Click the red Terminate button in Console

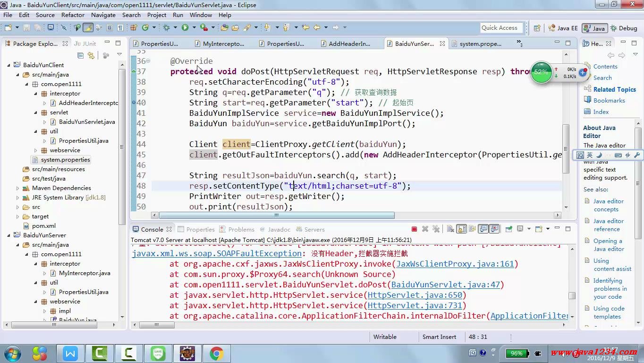(x=414, y=229)
